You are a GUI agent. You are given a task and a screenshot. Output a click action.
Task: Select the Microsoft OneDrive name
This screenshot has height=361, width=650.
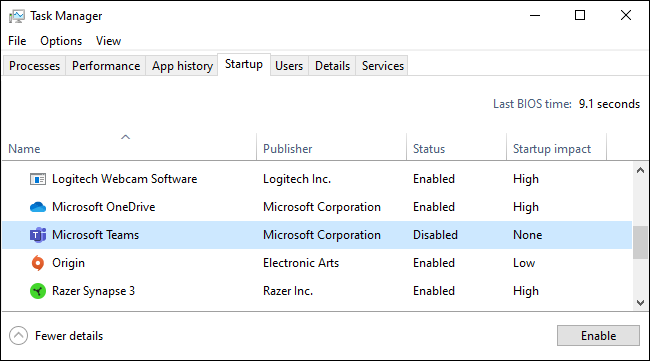pos(104,207)
